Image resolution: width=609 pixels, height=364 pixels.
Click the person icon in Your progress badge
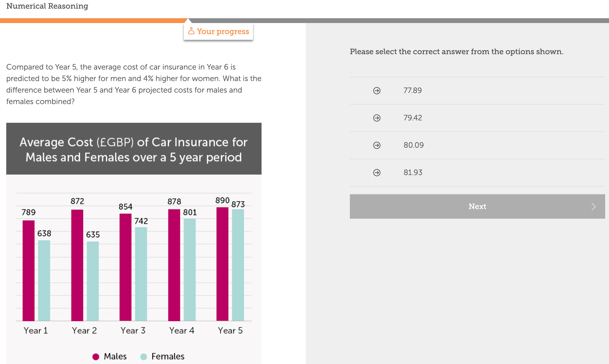pyautogui.click(x=191, y=31)
